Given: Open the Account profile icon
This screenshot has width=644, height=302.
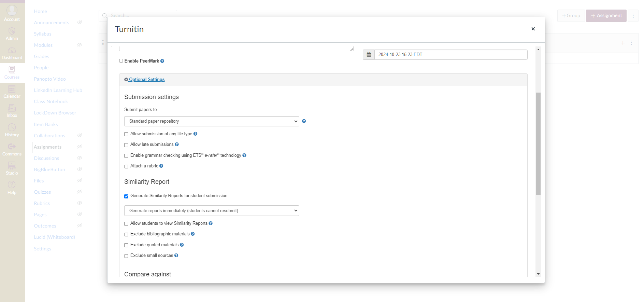Looking at the screenshot, I should (12, 10).
